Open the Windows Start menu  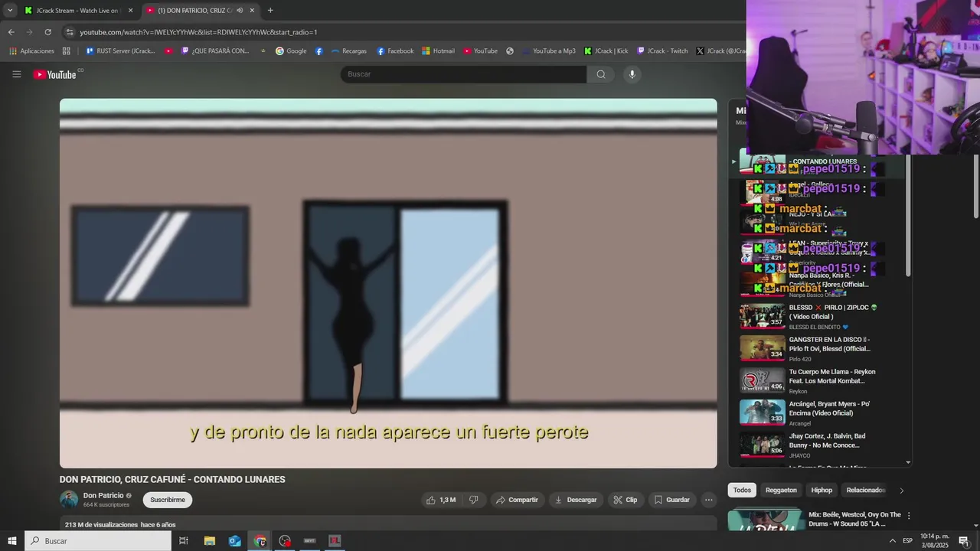[x=12, y=541]
